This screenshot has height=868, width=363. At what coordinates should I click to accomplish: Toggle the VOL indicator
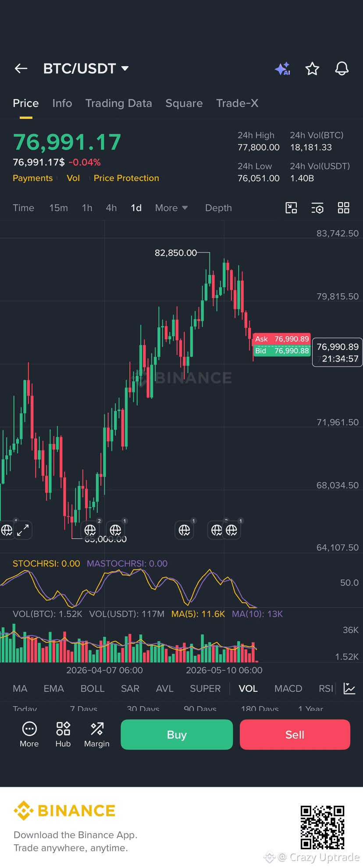click(x=248, y=688)
